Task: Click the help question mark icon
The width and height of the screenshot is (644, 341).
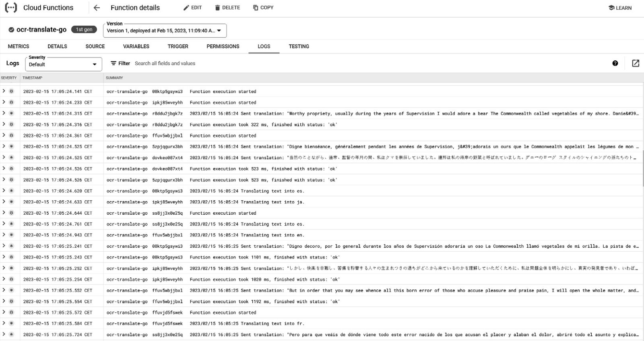Action: click(615, 63)
